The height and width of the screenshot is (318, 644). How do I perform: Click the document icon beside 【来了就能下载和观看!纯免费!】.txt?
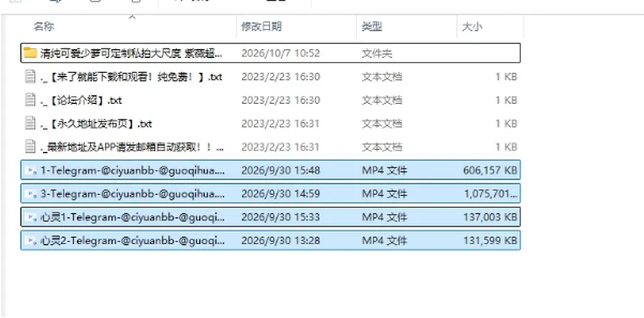click(30, 77)
